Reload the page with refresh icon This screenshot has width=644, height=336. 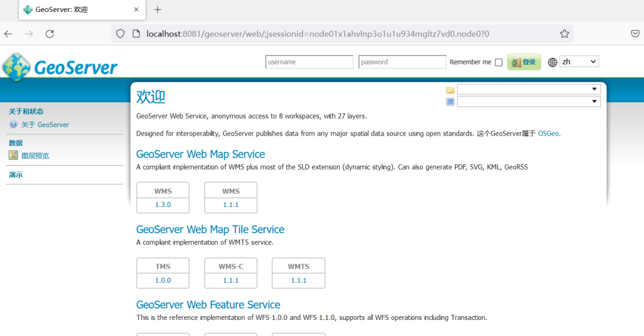click(x=49, y=34)
